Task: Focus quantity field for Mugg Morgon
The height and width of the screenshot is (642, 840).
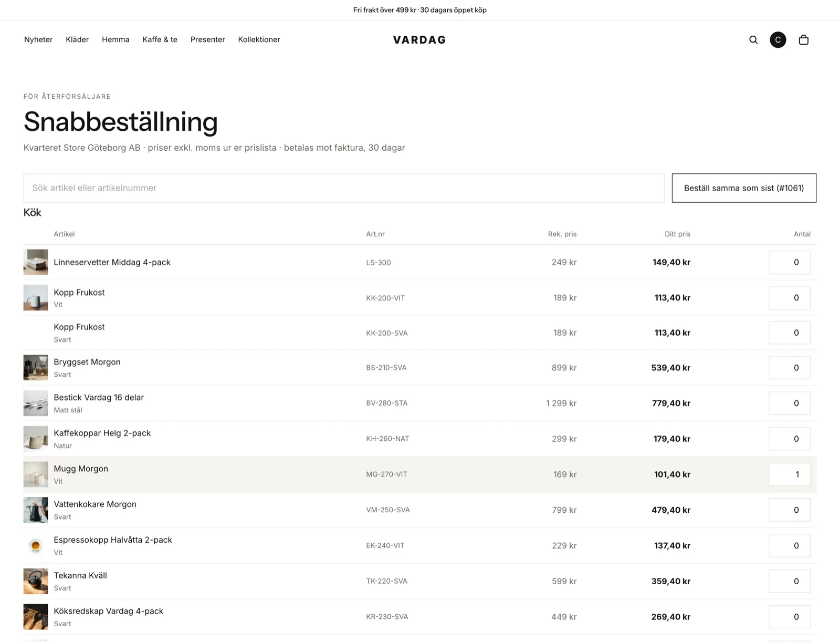Action: [x=790, y=474]
